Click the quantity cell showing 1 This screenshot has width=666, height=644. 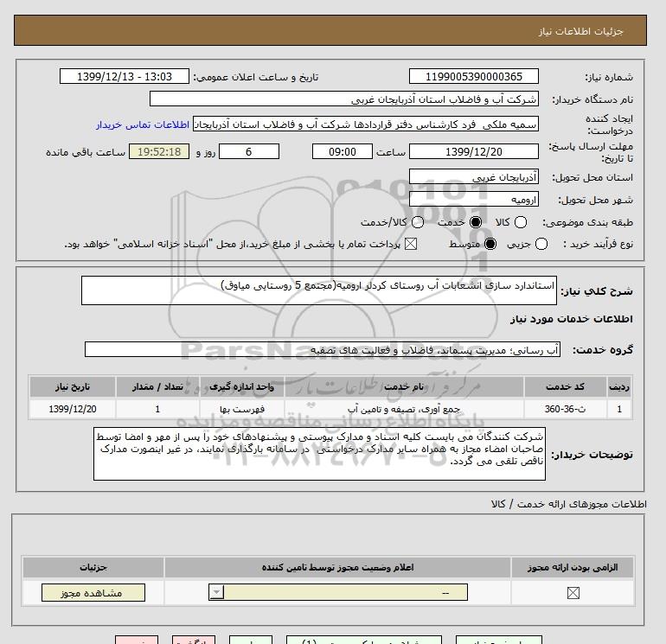157,409
